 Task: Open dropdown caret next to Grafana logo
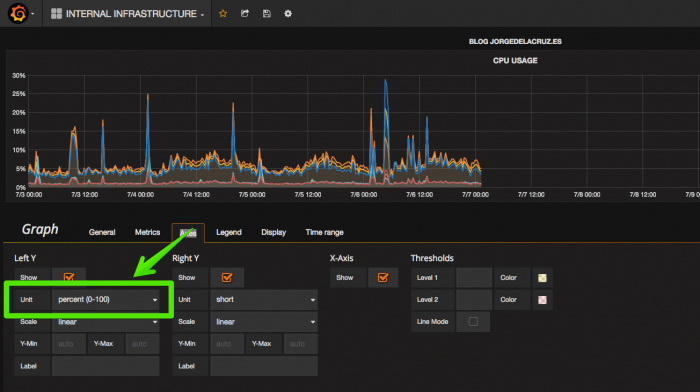[33, 14]
